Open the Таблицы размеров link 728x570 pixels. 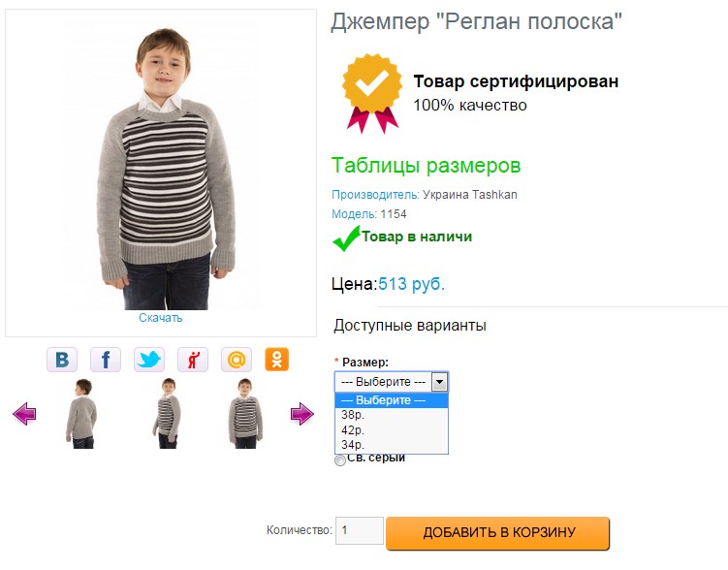pyautogui.click(x=426, y=166)
